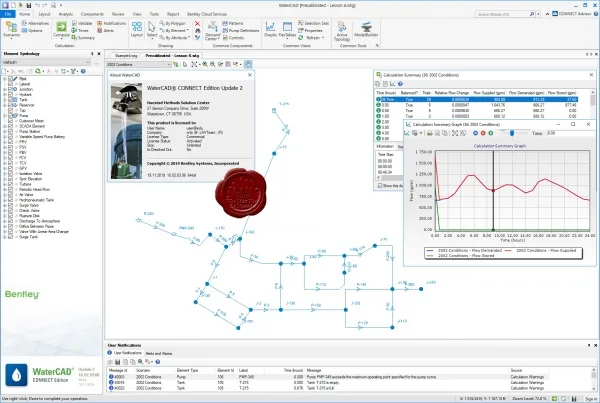
Task: Toggle the Check Valve checkbox
Action: pyautogui.click(x=10, y=210)
